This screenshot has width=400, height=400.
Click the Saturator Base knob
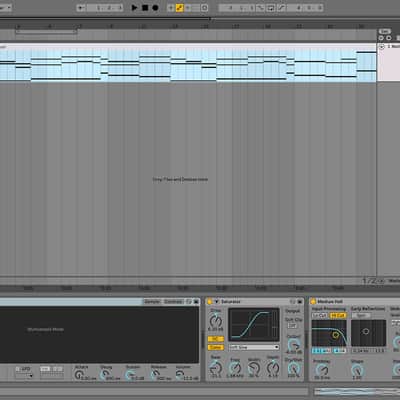pos(215,368)
